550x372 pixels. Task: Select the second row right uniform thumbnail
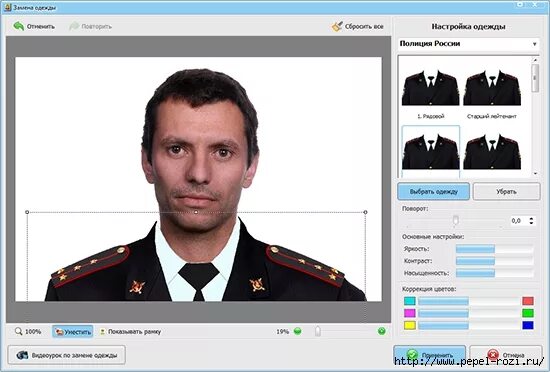coord(492,152)
